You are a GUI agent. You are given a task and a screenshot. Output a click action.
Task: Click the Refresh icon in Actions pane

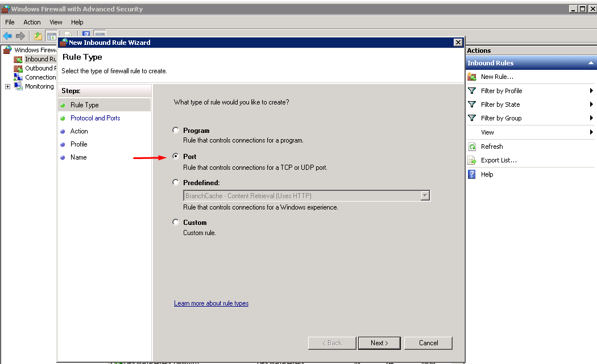pyautogui.click(x=472, y=147)
